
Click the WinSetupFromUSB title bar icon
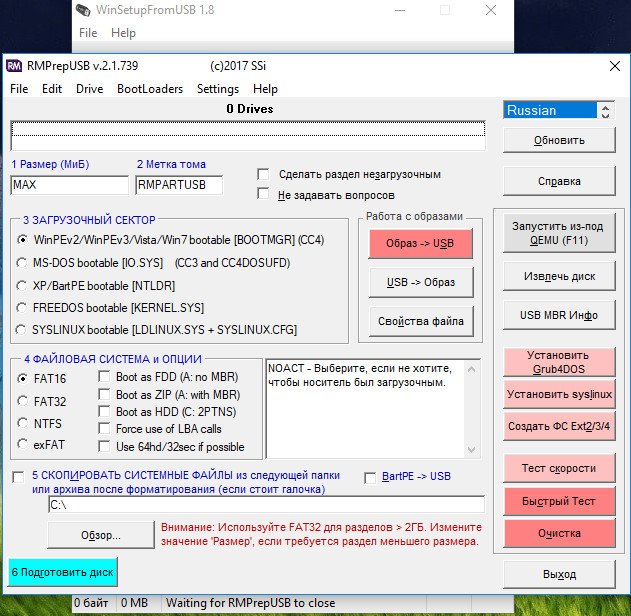[84, 10]
